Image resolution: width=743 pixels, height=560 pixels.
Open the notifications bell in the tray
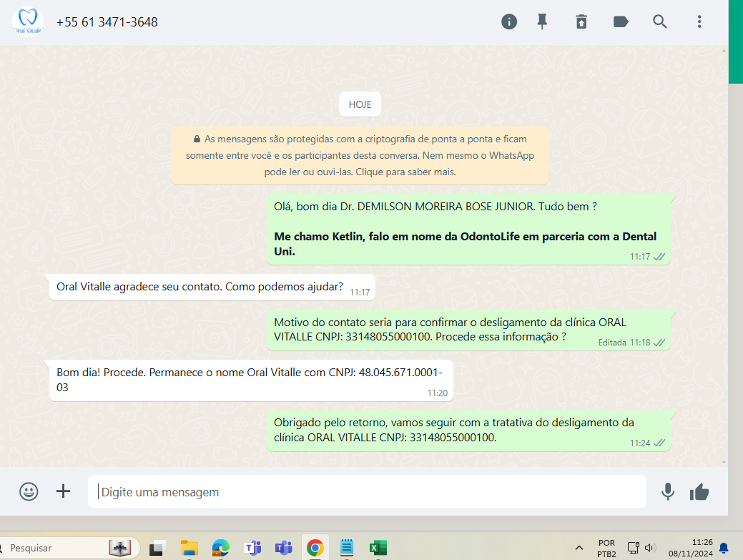click(x=724, y=548)
